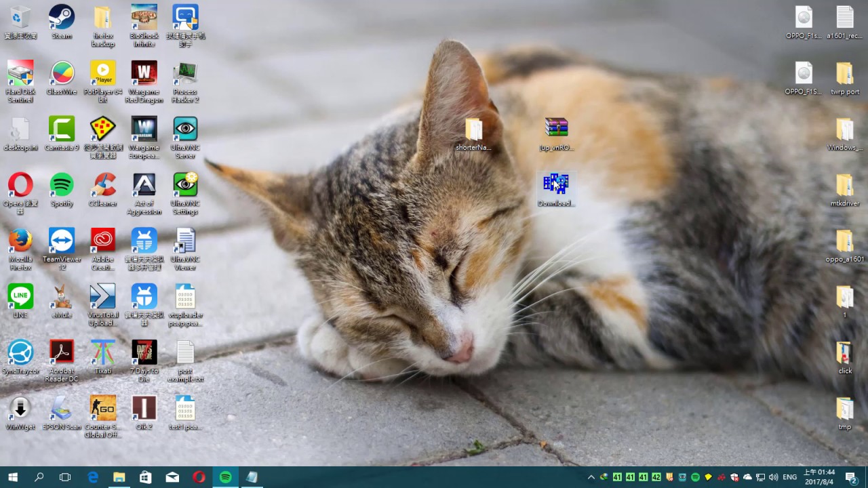Select the Recycle Bin desktop icon

(20, 22)
